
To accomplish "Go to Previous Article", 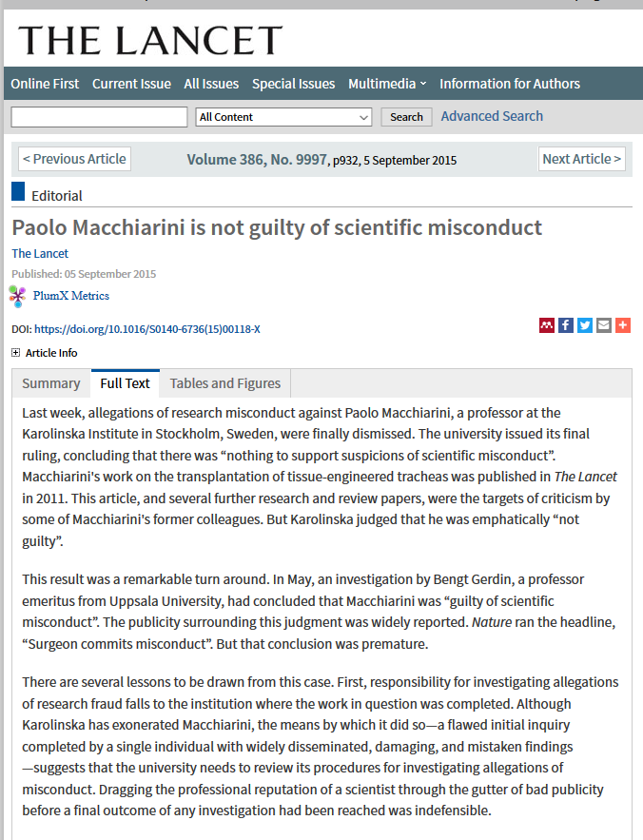I will click(74, 159).
